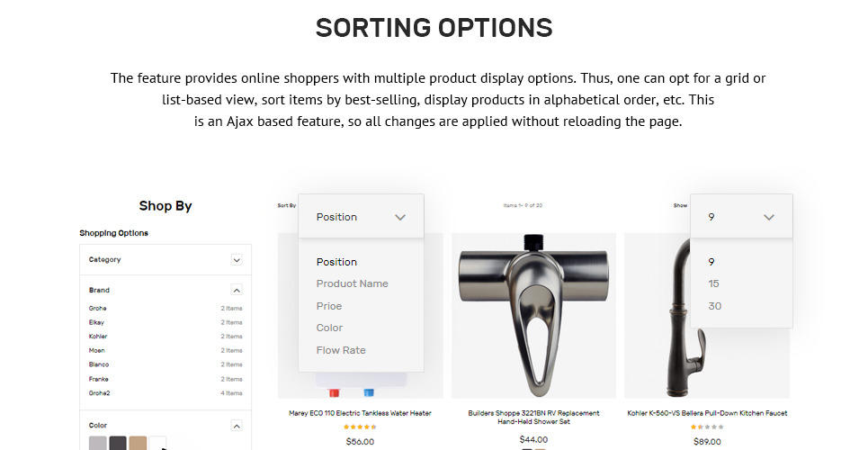Choose Product Name sort option
This screenshot has width=868, height=450.
pyautogui.click(x=352, y=283)
